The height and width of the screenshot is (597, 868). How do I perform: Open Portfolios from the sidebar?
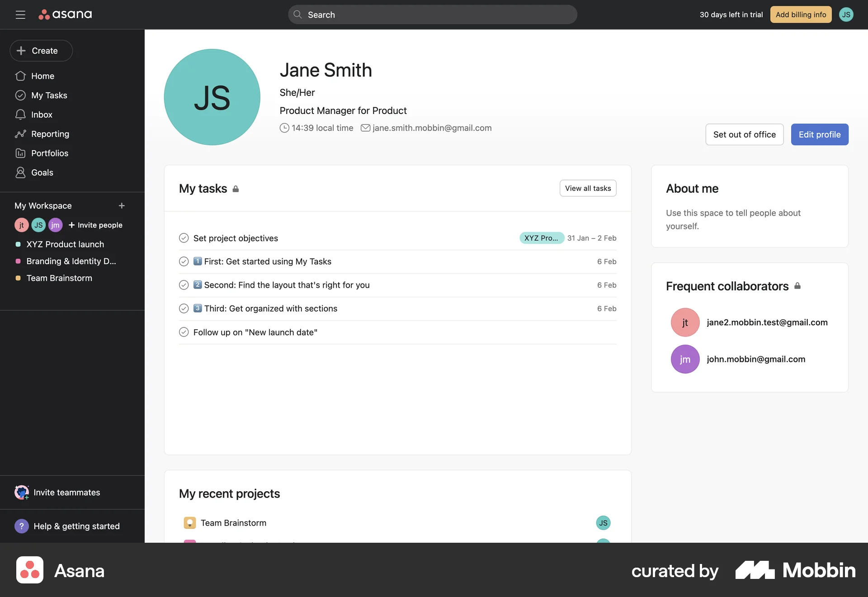[x=50, y=153]
